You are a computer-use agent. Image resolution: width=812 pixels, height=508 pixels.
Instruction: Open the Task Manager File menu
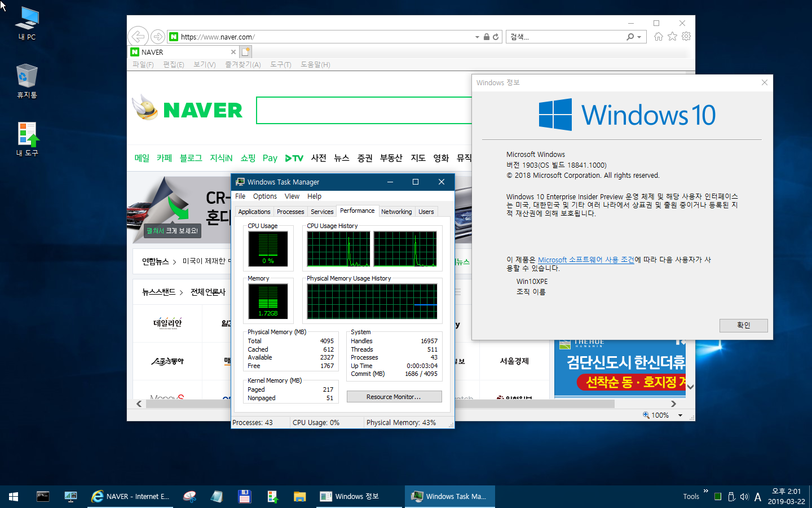240,196
